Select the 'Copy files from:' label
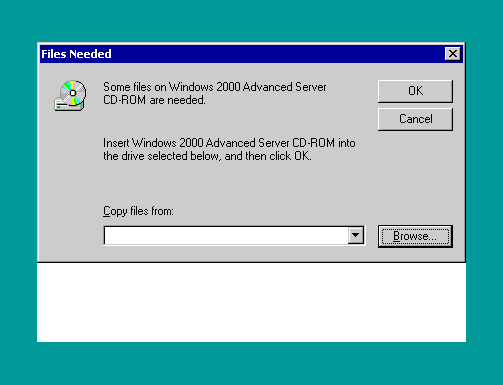This screenshot has height=385, width=503. (138, 211)
